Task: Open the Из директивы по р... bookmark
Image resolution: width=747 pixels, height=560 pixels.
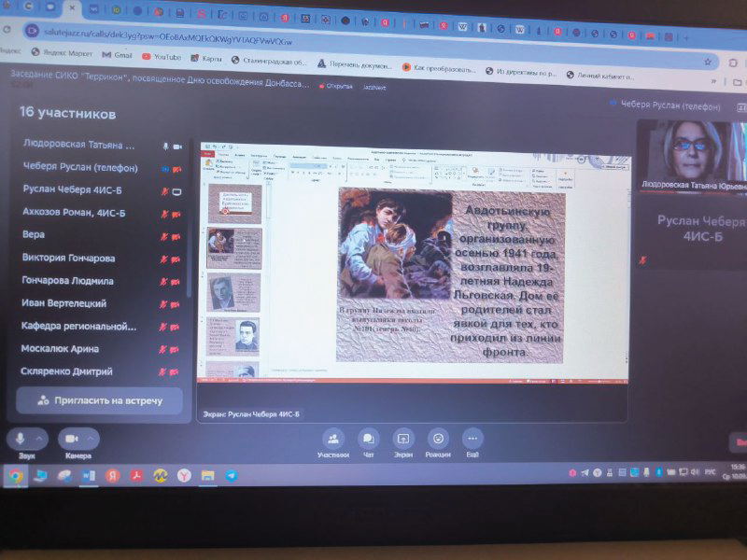Action: (x=521, y=72)
